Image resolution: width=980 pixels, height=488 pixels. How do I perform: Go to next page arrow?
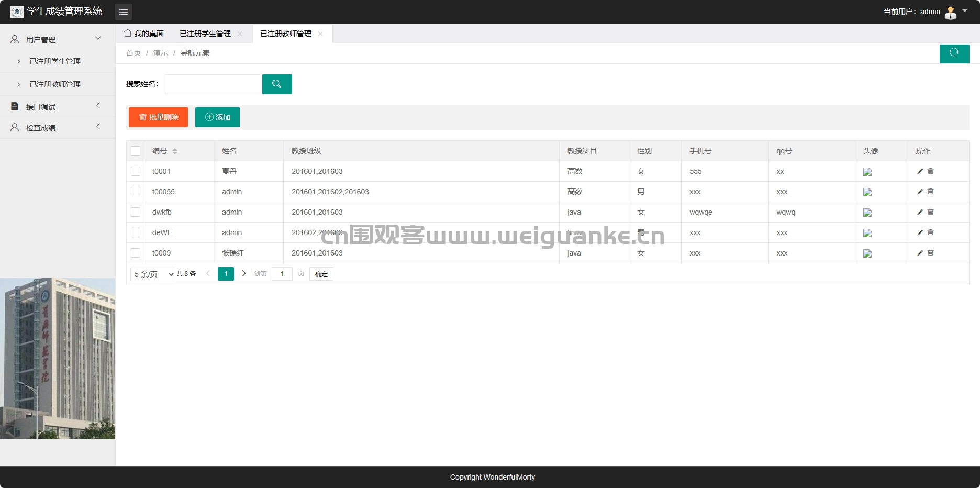(x=243, y=273)
